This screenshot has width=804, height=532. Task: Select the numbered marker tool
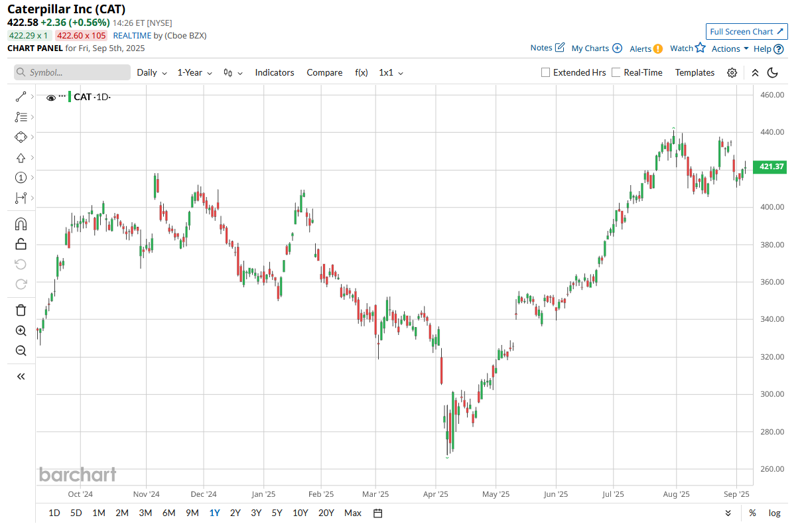pos(21,178)
